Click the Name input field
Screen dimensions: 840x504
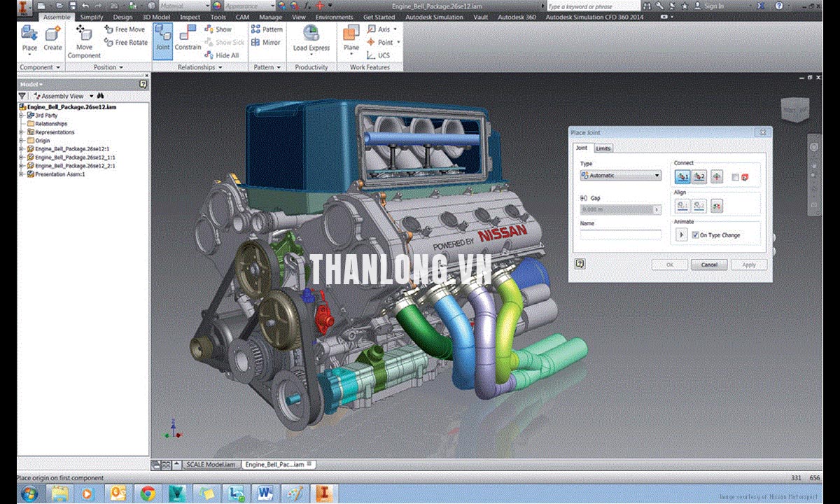(620, 235)
